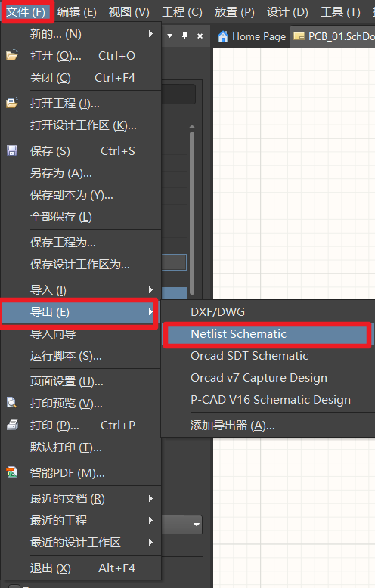Switch to the Home Page tab
This screenshot has height=588, width=375.
[x=251, y=36]
